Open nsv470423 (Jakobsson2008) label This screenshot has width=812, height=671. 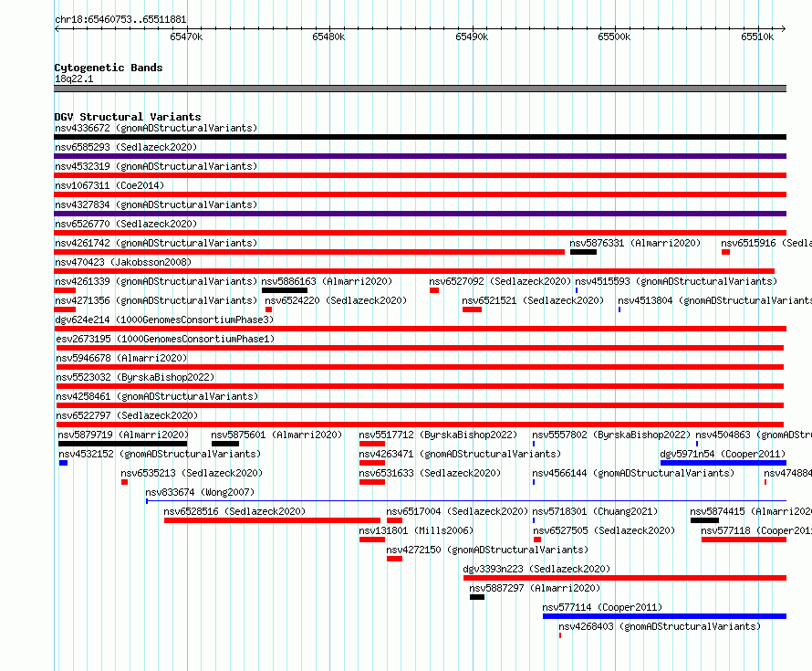(x=123, y=262)
